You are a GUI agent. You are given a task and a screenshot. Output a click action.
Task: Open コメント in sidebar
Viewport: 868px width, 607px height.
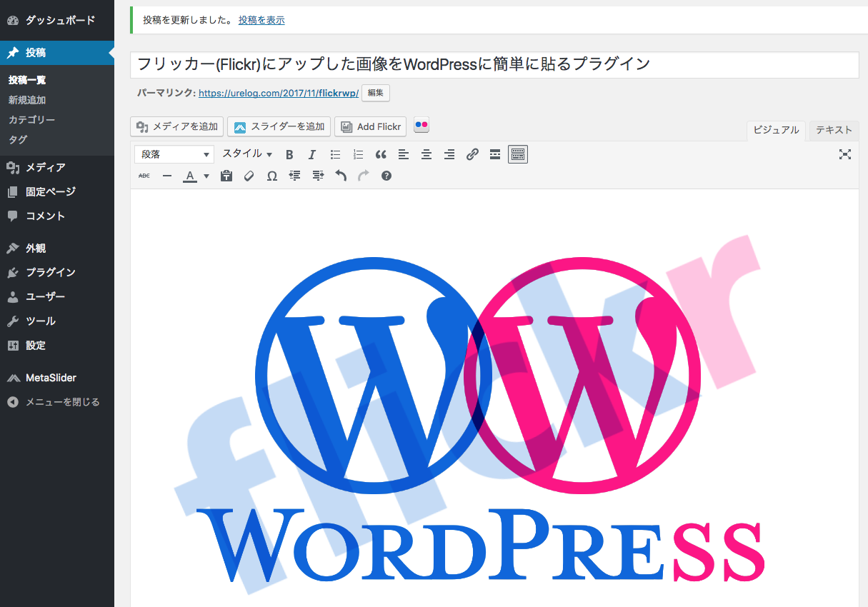click(57, 216)
